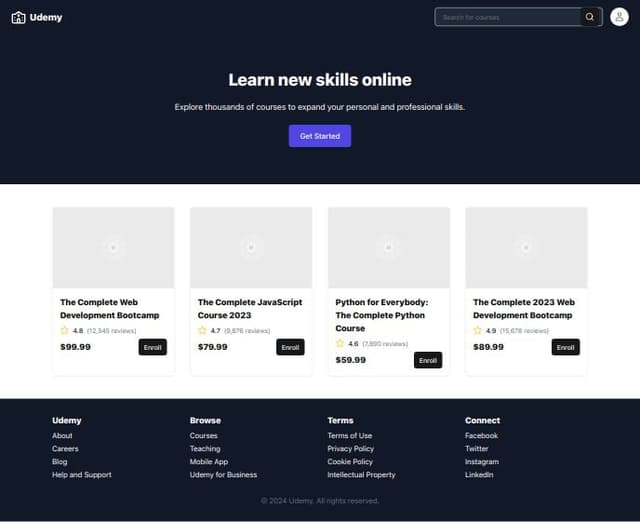Click the 4.9 rating review count
The image size is (640, 522).
pos(524,331)
